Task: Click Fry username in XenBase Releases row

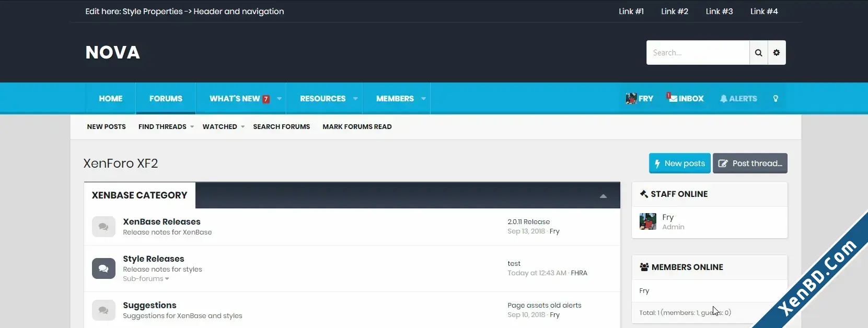Action: point(554,231)
